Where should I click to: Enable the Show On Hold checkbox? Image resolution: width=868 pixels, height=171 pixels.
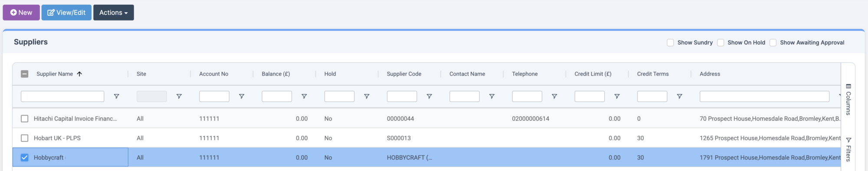tap(720, 43)
